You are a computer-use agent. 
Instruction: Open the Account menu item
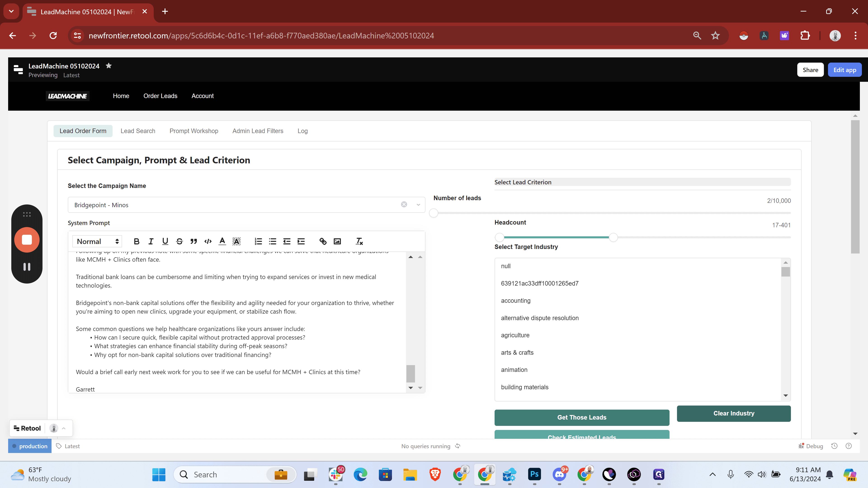tap(203, 96)
